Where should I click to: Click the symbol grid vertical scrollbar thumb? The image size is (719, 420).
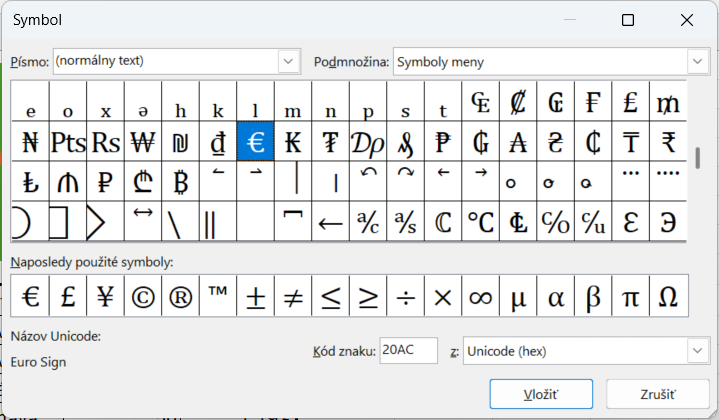pos(697,158)
